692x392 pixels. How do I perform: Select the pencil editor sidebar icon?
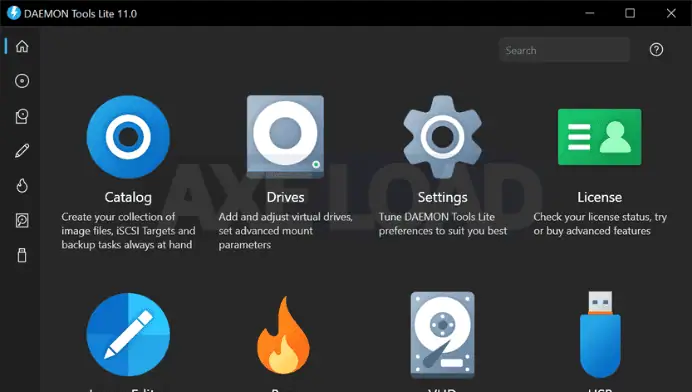click(22, 151)
